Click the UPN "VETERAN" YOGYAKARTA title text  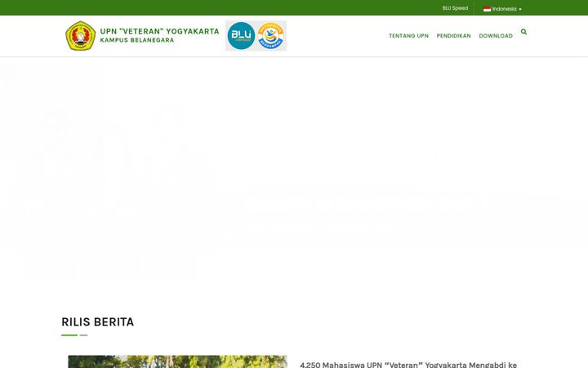159,31
